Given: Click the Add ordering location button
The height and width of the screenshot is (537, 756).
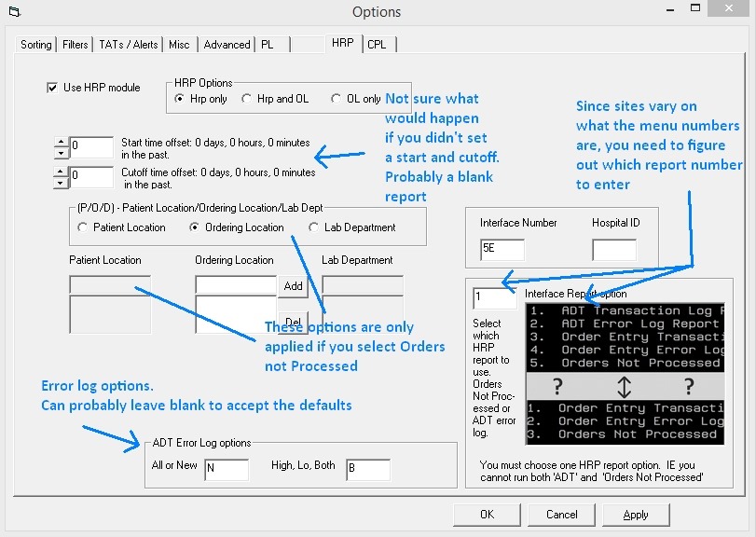Looking at the screenshot, I should (294, 286).
